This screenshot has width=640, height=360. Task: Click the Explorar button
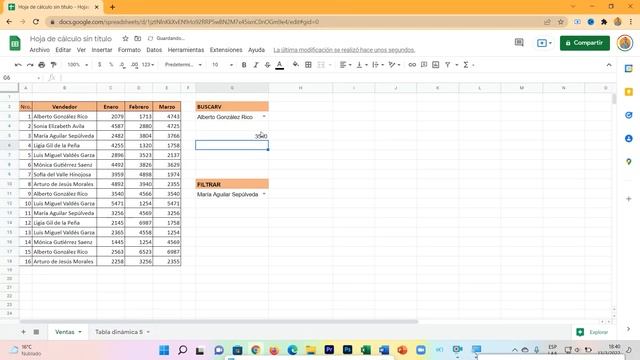coord(592,332)
